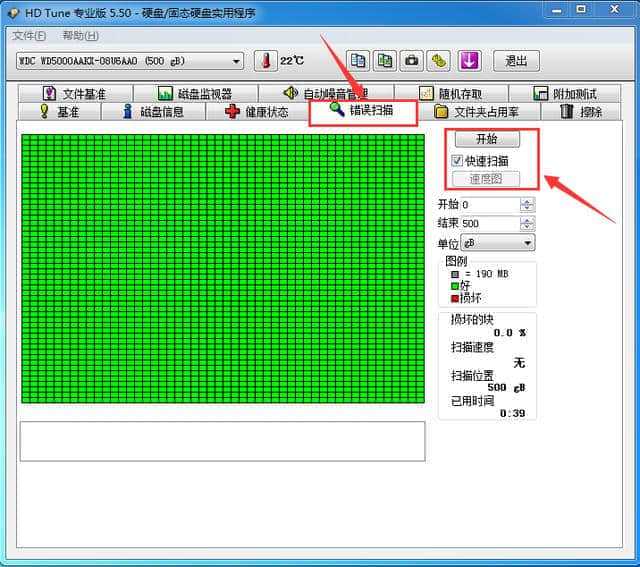Click the empty log box below the grid
The image size is (640, 567).
222,441
